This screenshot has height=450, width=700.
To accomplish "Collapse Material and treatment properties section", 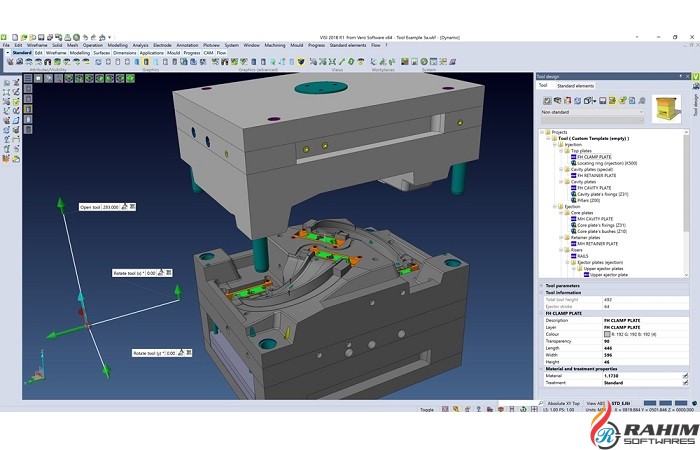I will pyautogui.click(x=541, y=369).
